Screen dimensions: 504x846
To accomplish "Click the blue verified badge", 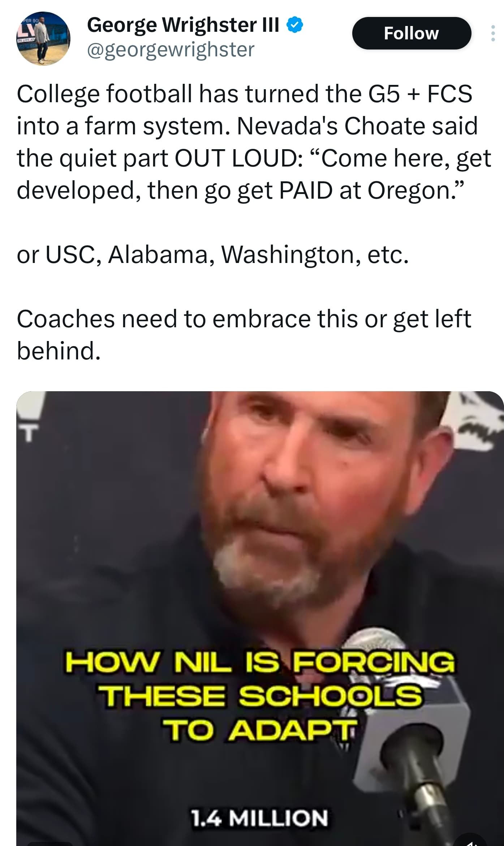I will pyautogui.click(x=295, y=25).
